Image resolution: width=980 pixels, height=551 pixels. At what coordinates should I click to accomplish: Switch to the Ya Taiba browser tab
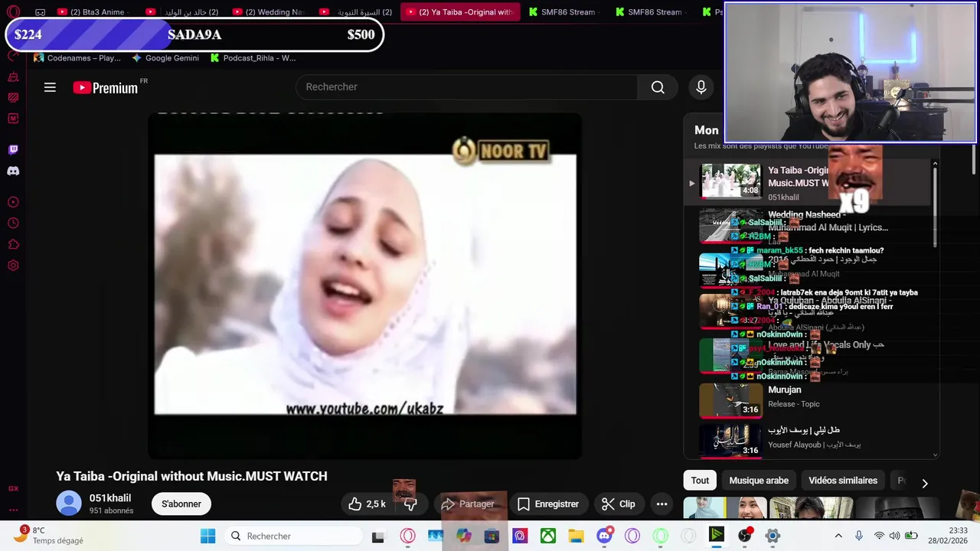click(460, 12)
